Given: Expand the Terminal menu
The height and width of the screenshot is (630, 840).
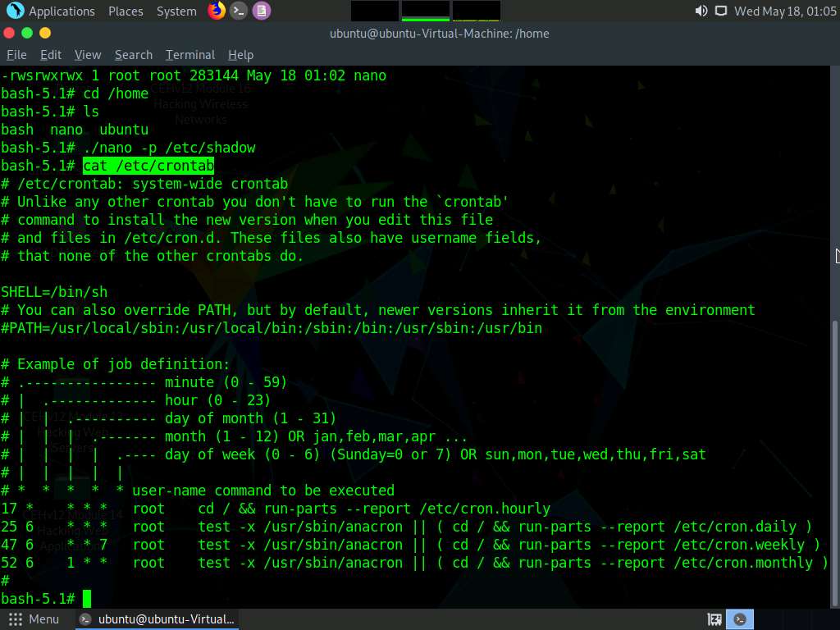Looking at the screenshot, I should [190, 55].
